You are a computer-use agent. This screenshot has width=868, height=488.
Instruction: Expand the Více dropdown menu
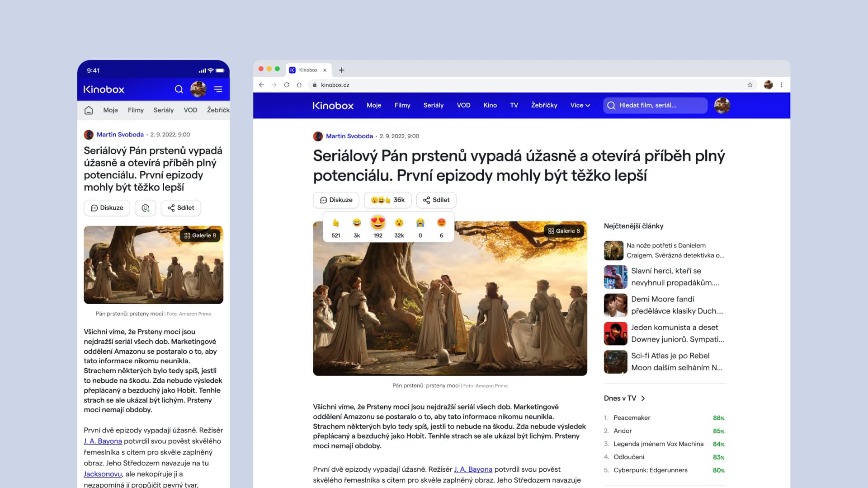[x=580, y=105]
